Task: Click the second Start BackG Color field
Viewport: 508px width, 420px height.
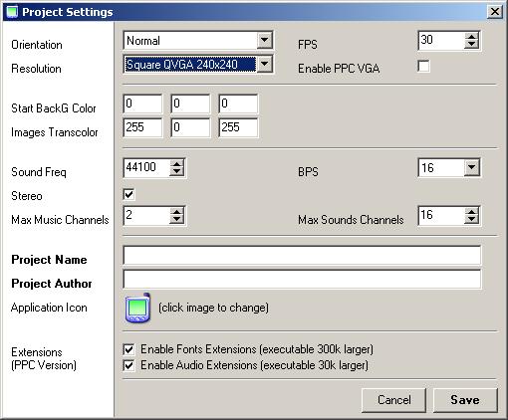Action: (x=190, y=104)
